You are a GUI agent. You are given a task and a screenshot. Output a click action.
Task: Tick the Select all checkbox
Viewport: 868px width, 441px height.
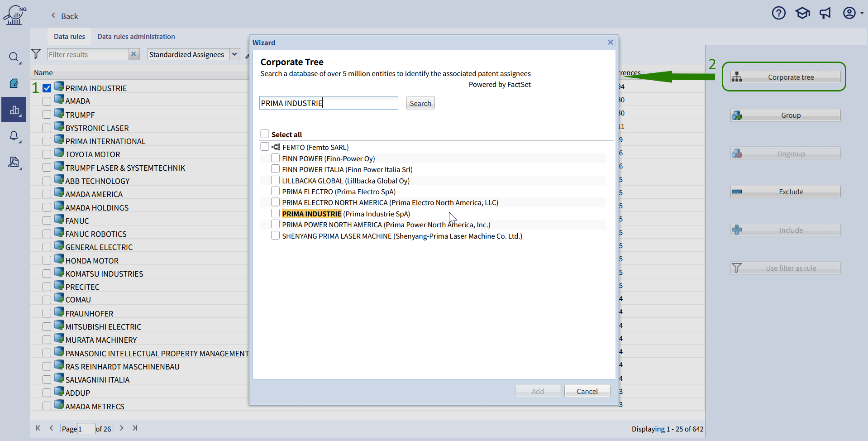pyautogui.click(x=265, y=134)
